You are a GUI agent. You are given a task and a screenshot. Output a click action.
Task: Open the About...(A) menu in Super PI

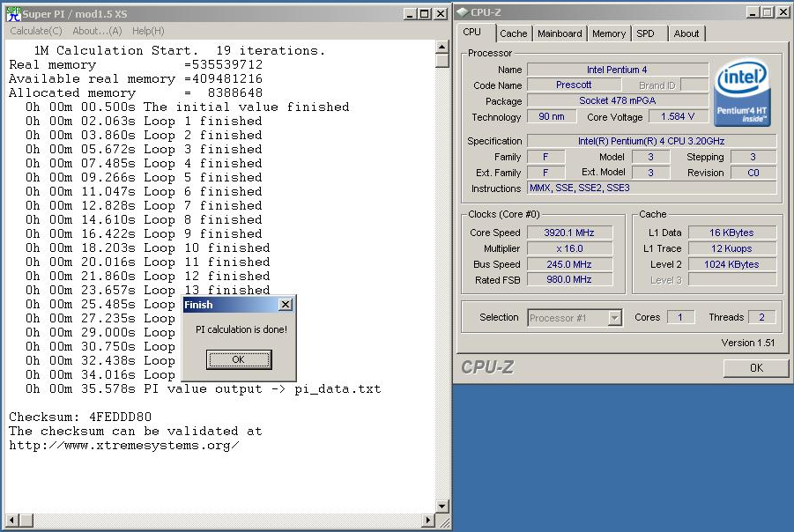coord(97,31)
